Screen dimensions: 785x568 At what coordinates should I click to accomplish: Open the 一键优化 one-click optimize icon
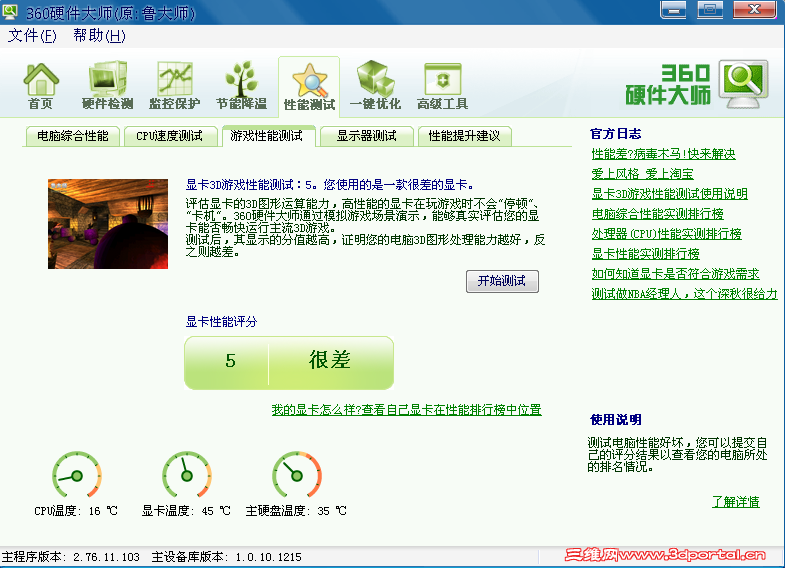(375, 86)
